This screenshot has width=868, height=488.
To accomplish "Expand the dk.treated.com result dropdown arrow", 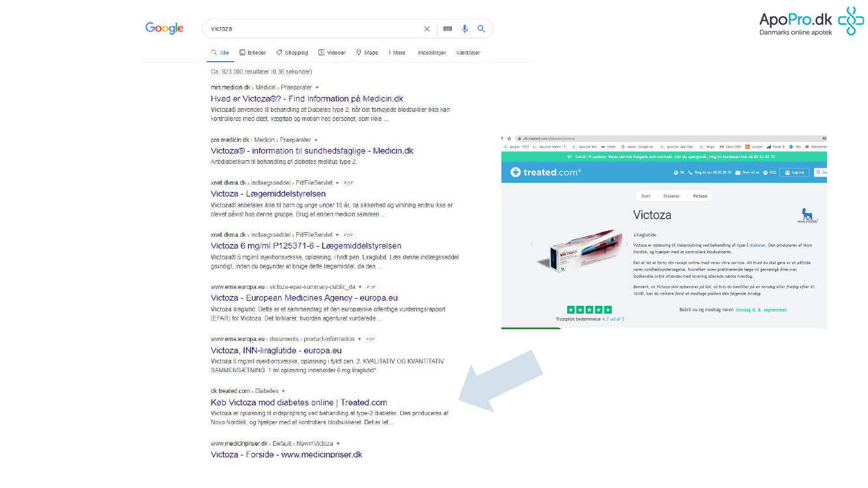I will click(x=283, y=391).
